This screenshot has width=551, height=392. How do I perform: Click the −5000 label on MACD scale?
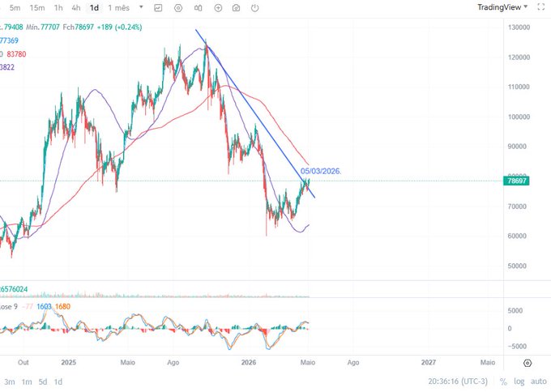(517, 347)
